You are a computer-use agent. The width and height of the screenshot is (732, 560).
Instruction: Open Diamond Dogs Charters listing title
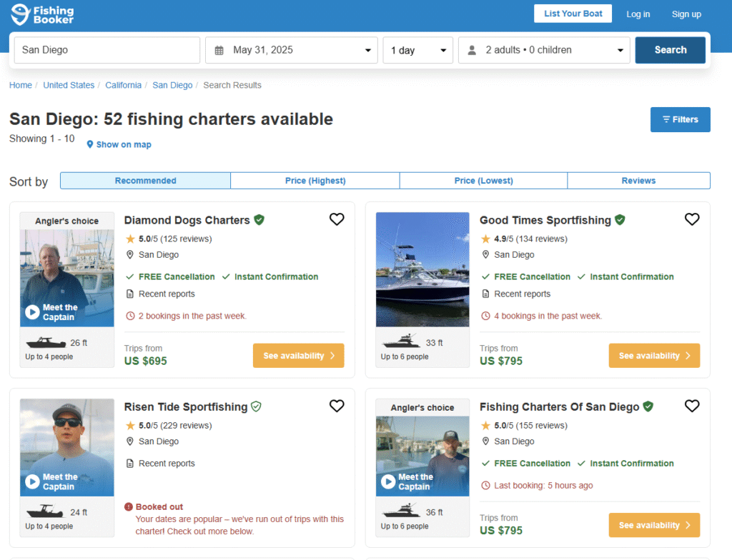pos(187,220)
